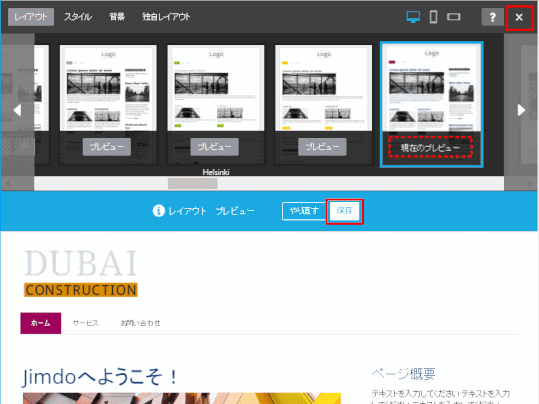
Task: Click the 現在のプレビュー button
Action: (x=430, y=148)
